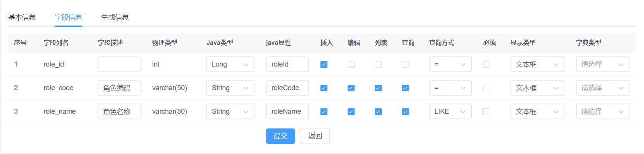This screenshot has width=644, height=154.
Task: Toggle 列表 checkbox for role_code row
Action: [378, 88]
